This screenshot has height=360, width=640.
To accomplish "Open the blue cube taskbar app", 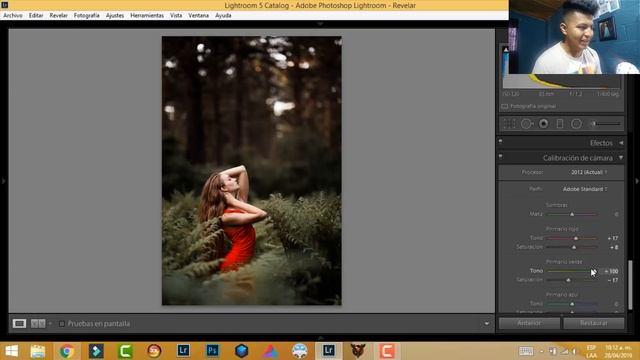I will [242, 351].
